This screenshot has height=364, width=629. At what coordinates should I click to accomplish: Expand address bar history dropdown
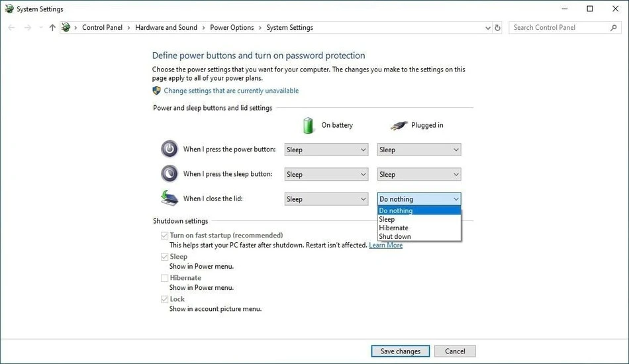pos(488,28)
